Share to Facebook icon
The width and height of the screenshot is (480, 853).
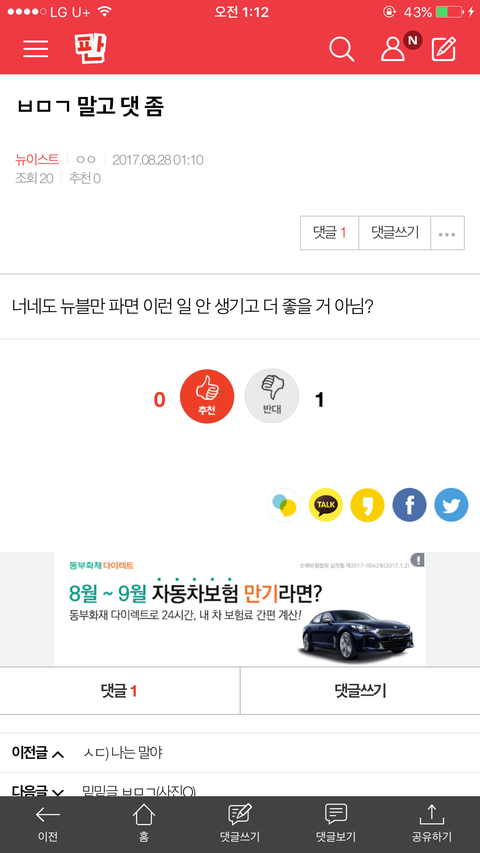(409, 505)
